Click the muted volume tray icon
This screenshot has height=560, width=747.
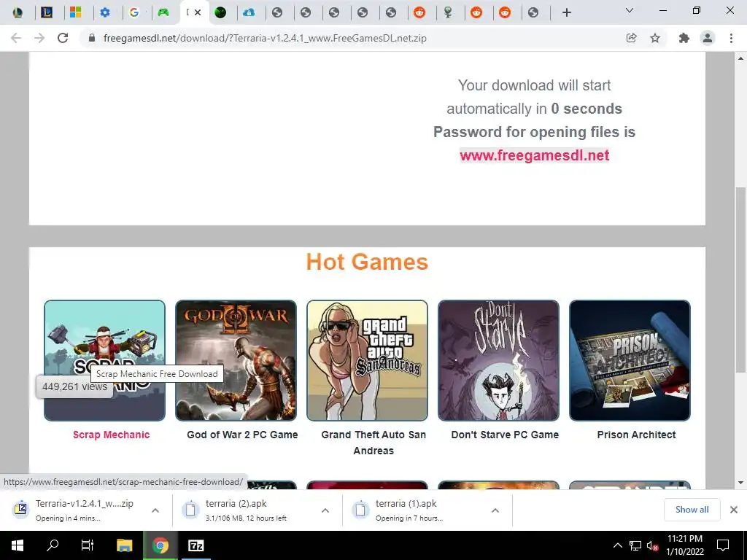pyautogui.click(x=652, y=545)
